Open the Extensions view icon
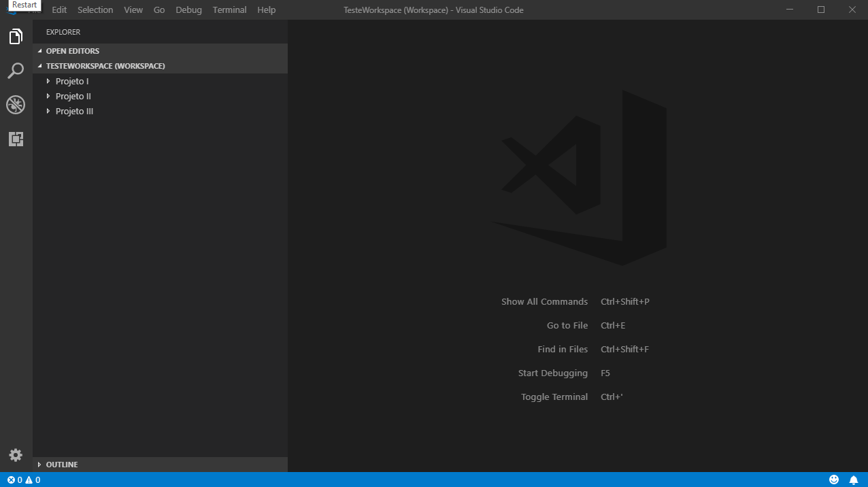Screen dimensions: 868x487 click(16, 139)
